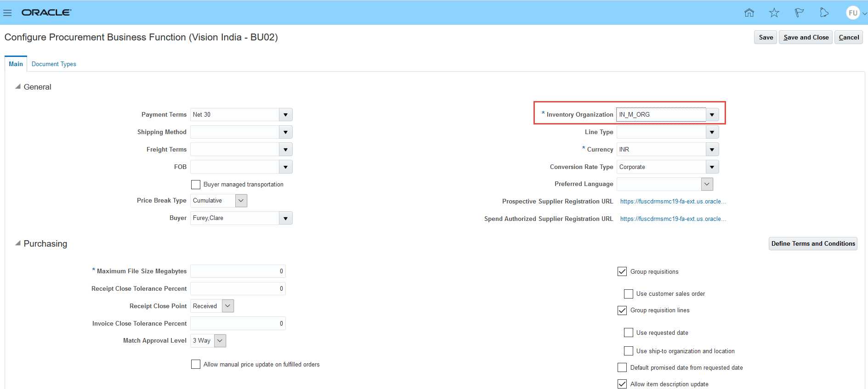
Task: Click Save and Close
Action: click(x=806, y=38)
